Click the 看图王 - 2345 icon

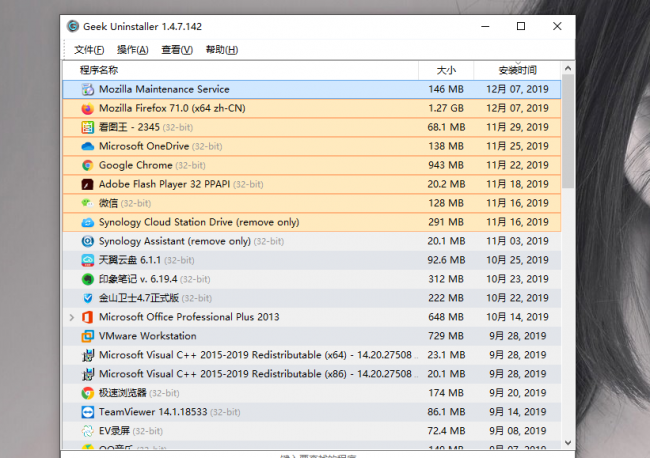tap(87, 127)
